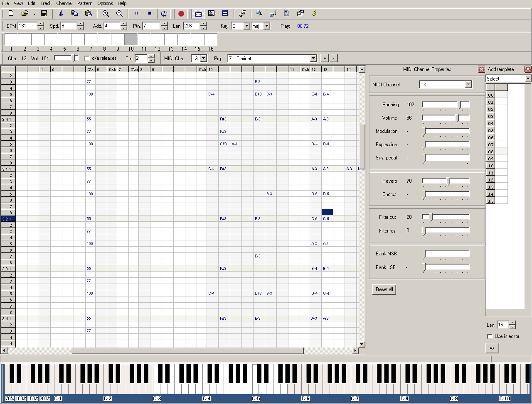Open the File menu
The height and width of the screenshot is (404, 532).
click(x=5, y=3)
